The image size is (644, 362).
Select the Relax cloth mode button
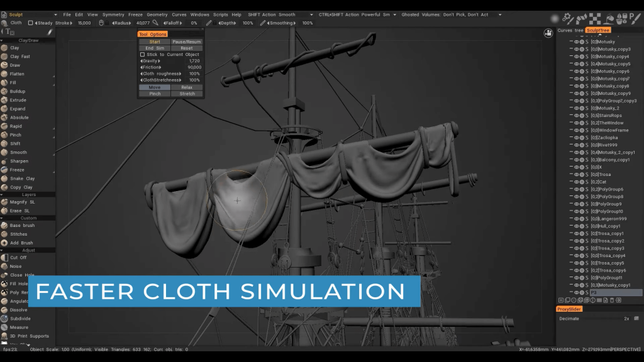tap(186, 87)
